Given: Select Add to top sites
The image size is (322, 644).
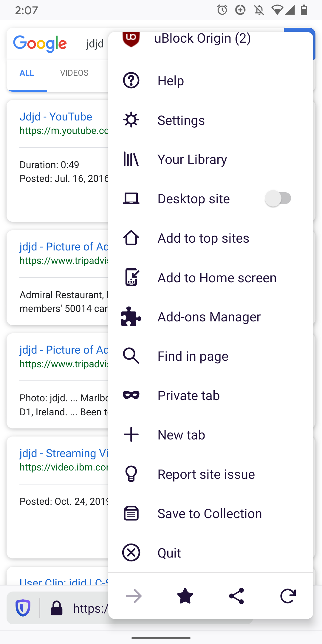Looking at the screenshot, I should [210, 238].
